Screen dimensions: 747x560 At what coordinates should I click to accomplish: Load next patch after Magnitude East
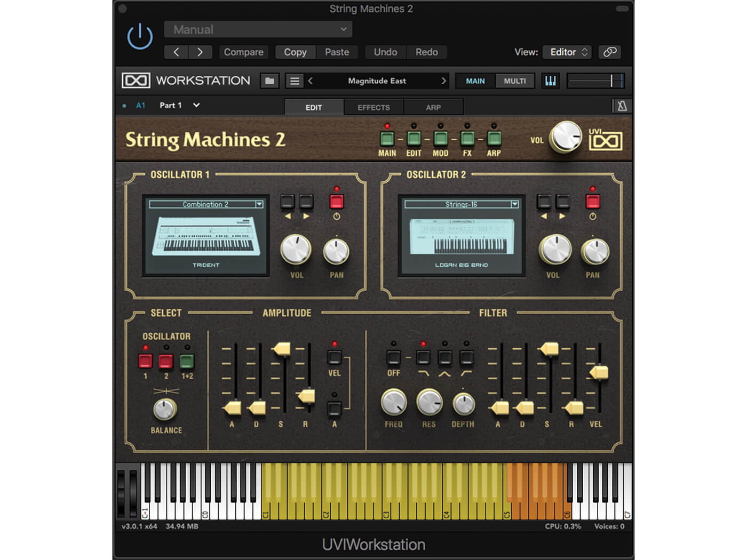[443, 81]
